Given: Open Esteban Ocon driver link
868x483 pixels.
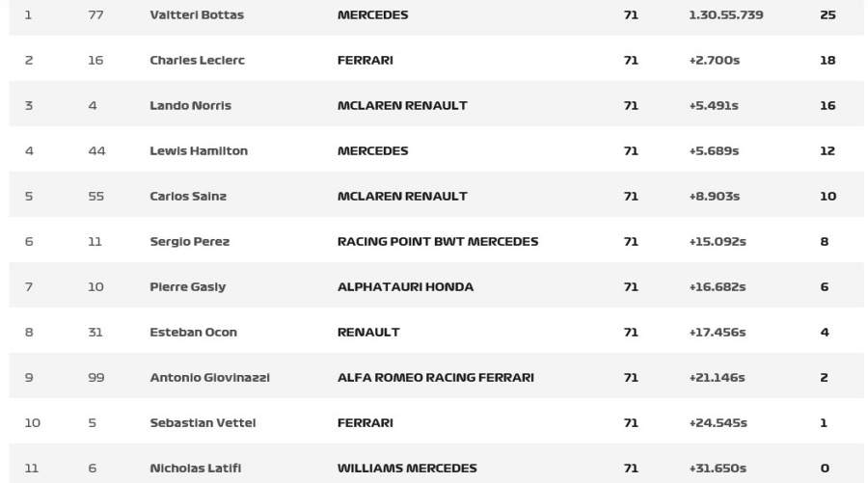Looking at the screenshot, I should point(193,333).
